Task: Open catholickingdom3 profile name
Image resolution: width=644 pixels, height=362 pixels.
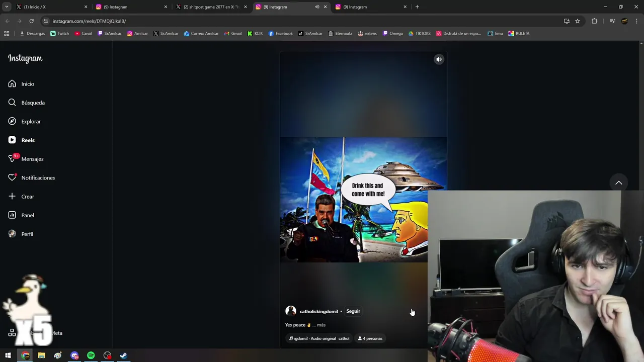Action: [319, 311]
